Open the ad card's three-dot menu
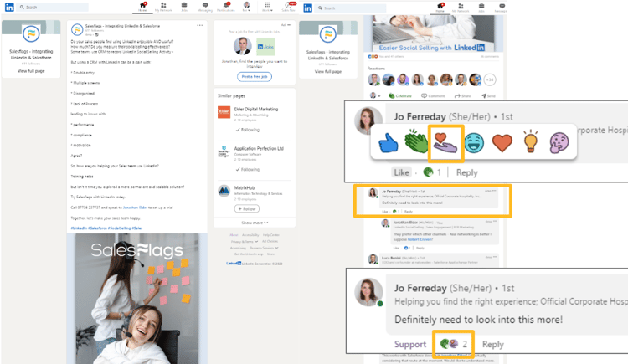Screen dimensions: 628x364 (290, 25)
